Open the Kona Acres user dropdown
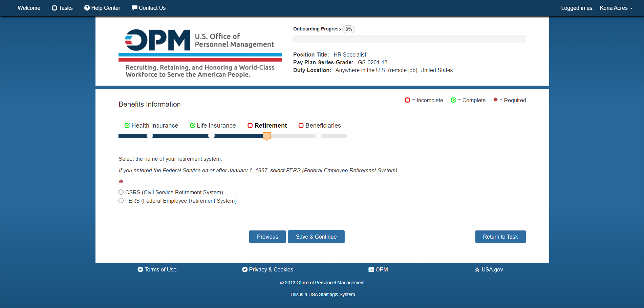644x308 pixels. [x=616, y=8]
